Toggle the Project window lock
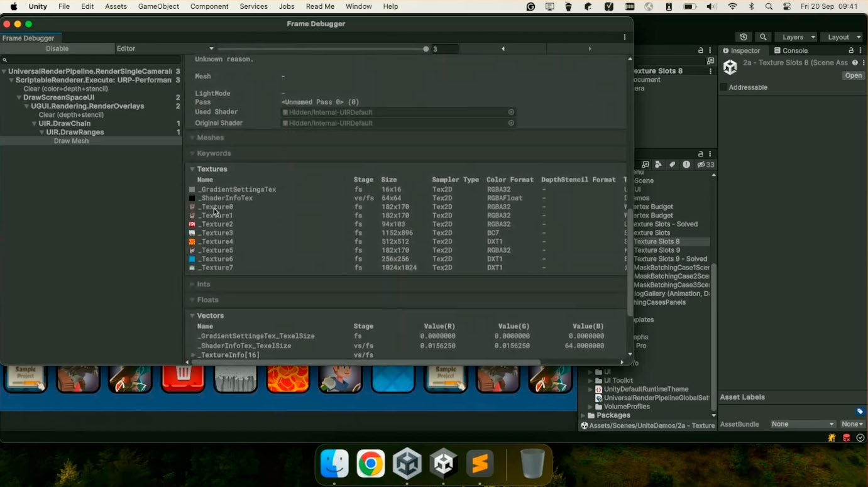868x487 pixels. coord(701,154)
